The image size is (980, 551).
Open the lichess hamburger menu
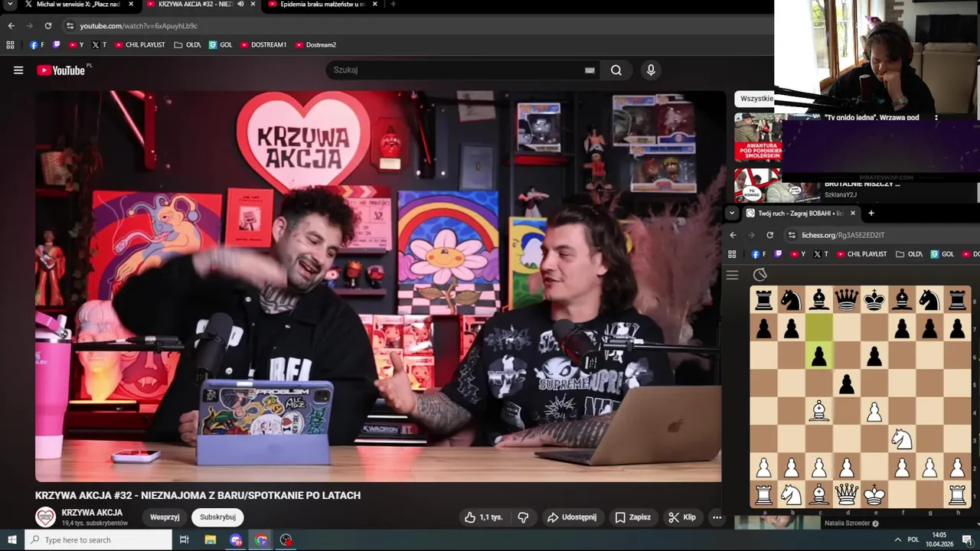click(x=732, y=275)
